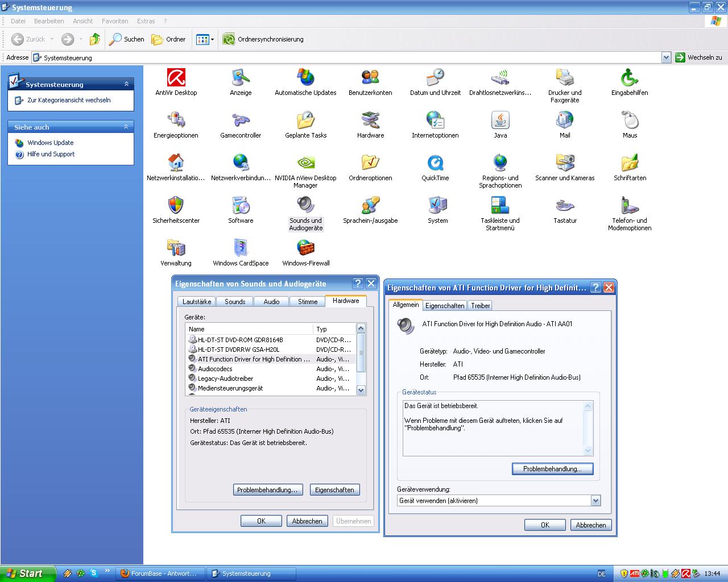Click Problembehandlung button in ATI dialog
This screenshot has height=582, width=728.
click(x=553, y=469)
